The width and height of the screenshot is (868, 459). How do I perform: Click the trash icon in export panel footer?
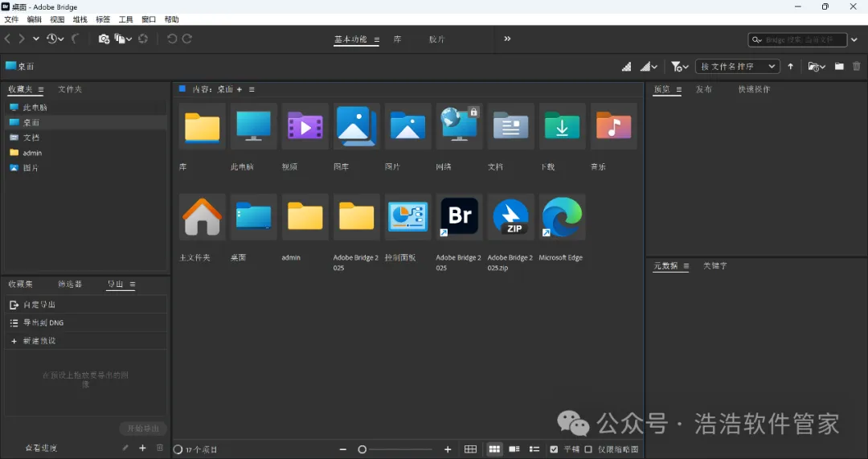coord(160,448)
